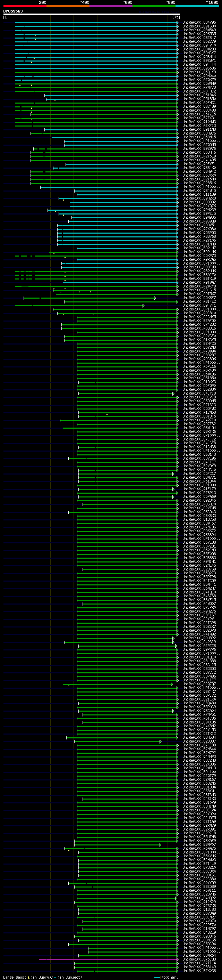
Task: Open hit UniRef100_A4HQP2
Action: [x=199, y=898]
